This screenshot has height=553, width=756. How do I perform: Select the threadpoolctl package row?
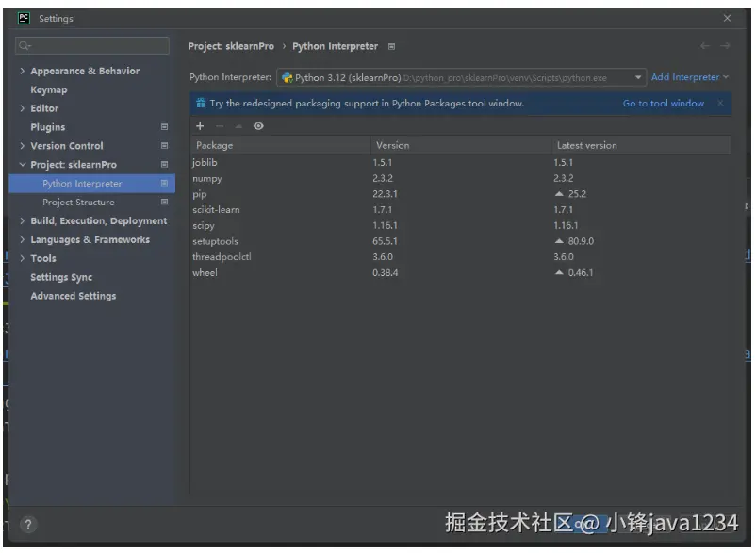[x=460, y=257]
